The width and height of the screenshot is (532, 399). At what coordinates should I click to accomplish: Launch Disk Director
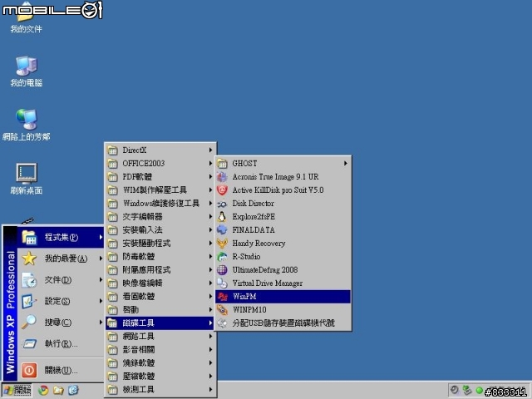coord(283,203)
